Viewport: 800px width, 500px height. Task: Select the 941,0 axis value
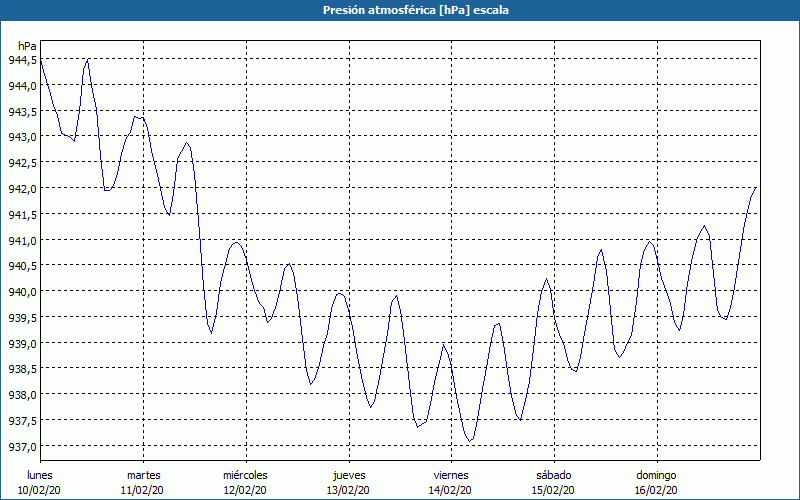(x=22, y=240)
